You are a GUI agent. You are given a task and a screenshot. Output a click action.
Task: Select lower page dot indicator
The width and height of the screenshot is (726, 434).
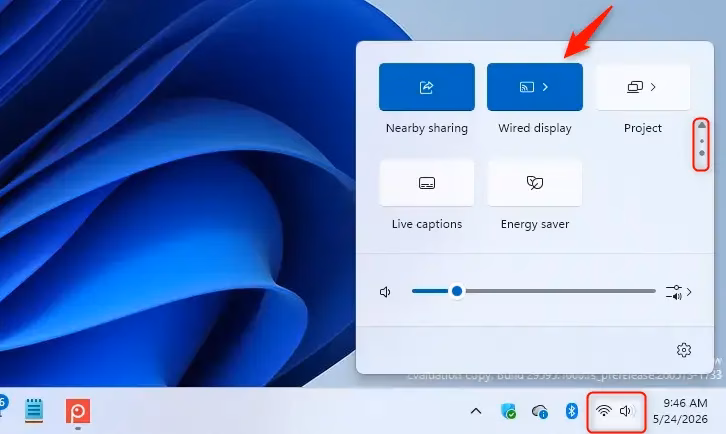[702, 153]
